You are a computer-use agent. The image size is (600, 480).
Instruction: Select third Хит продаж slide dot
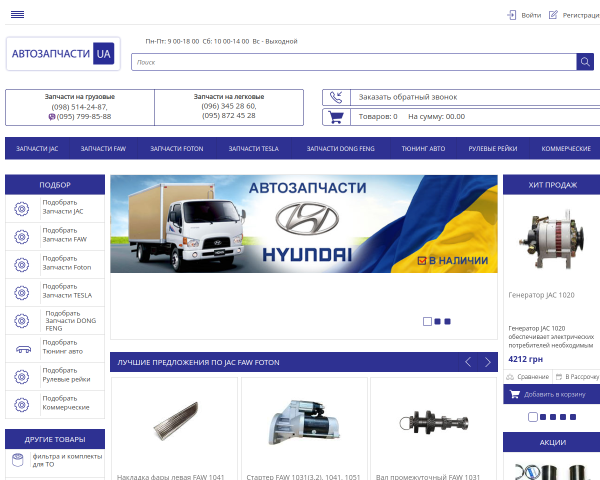(553, 417)
